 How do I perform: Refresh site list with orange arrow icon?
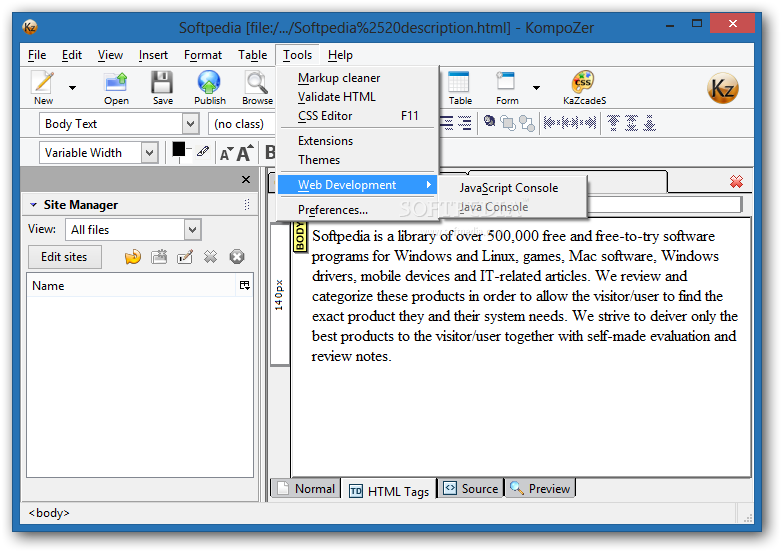[133, 257]
